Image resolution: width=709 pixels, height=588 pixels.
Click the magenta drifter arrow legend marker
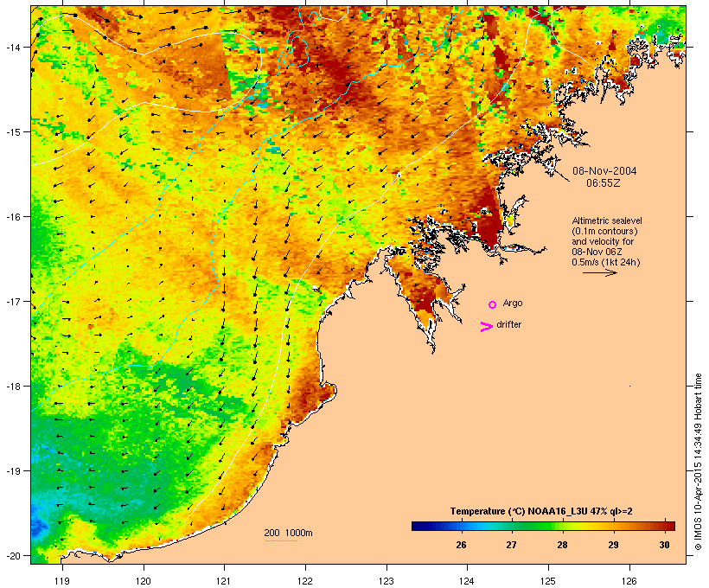[487, 327]
